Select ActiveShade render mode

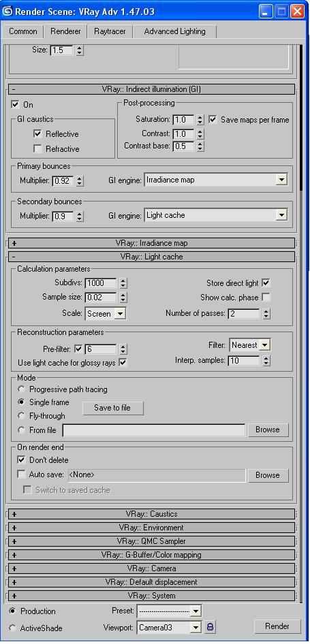[12, 628]
